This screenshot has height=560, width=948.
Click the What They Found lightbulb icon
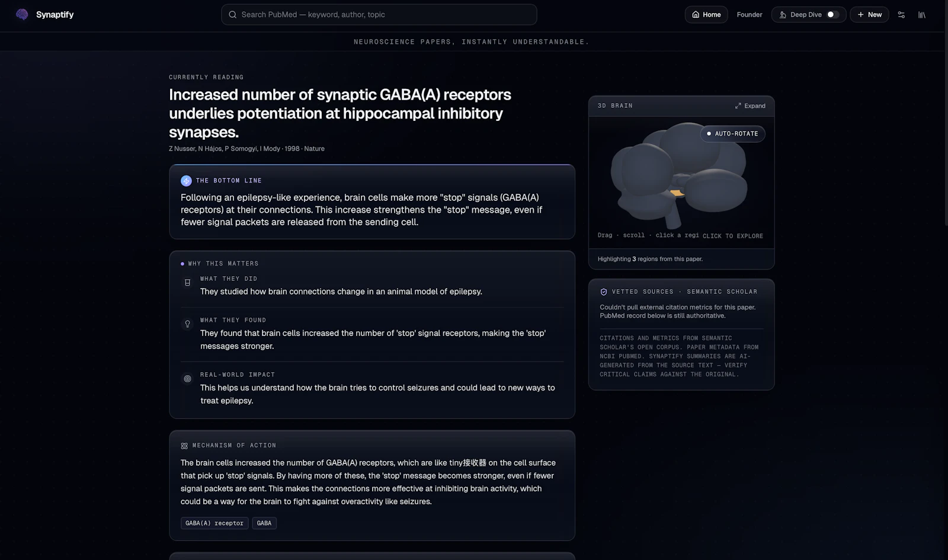[x=187, y=324]
